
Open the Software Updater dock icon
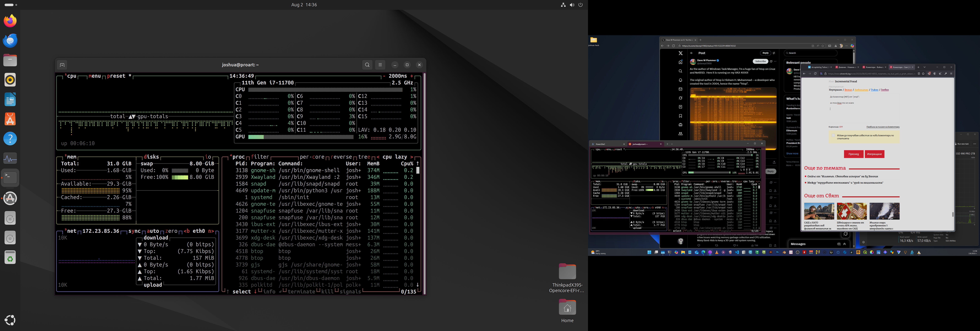tap(10, 198)
